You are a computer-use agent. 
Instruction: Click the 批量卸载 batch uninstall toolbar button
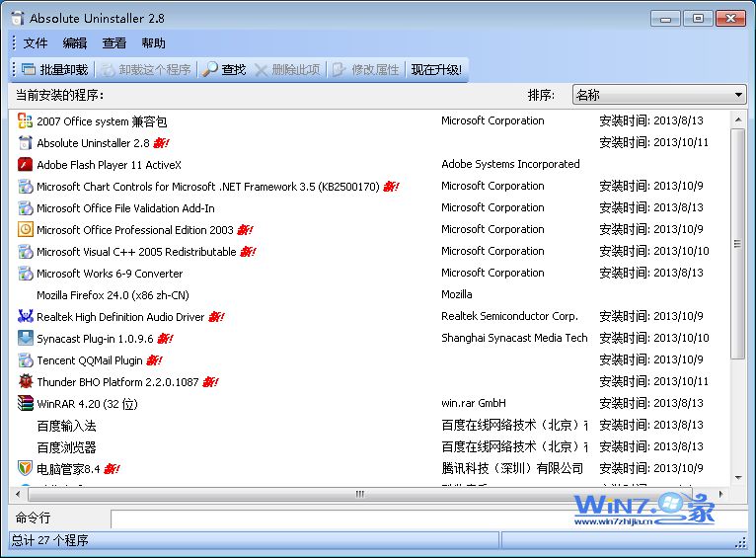[55, 70]
